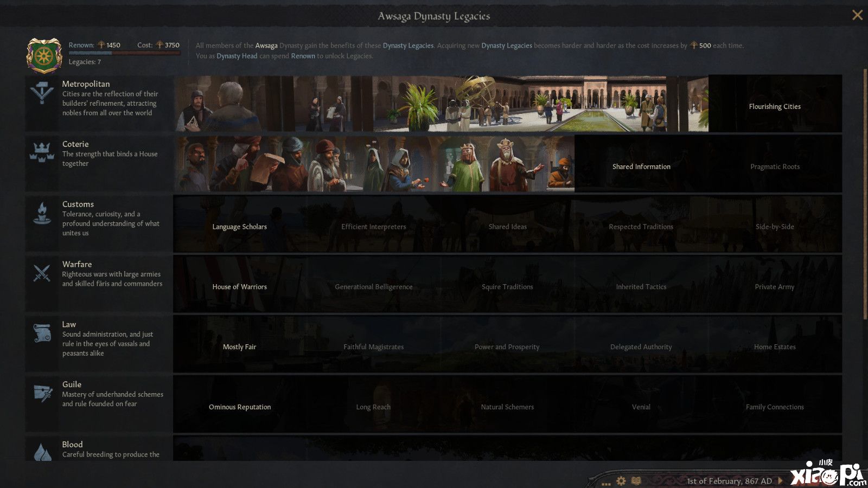Click the Law scroll icon
Screen dimensions: 868x488
pyautogui.click(x=42, y=333)
